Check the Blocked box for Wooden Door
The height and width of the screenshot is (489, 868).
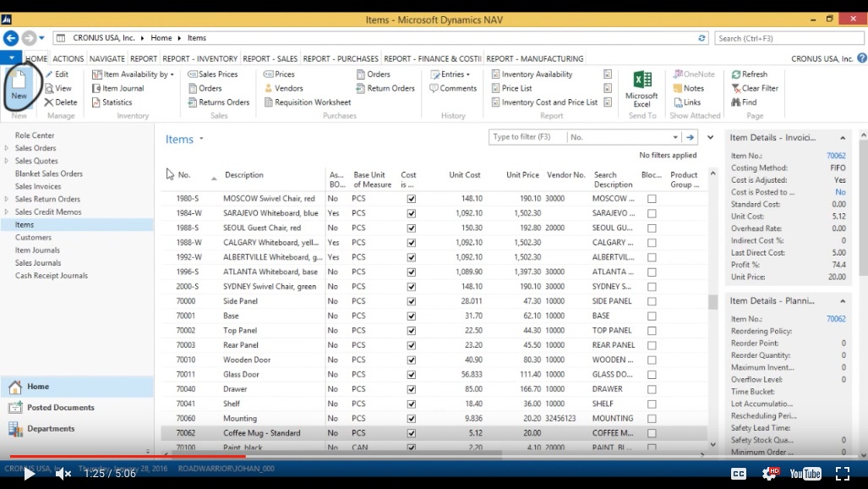click(649, 359)
